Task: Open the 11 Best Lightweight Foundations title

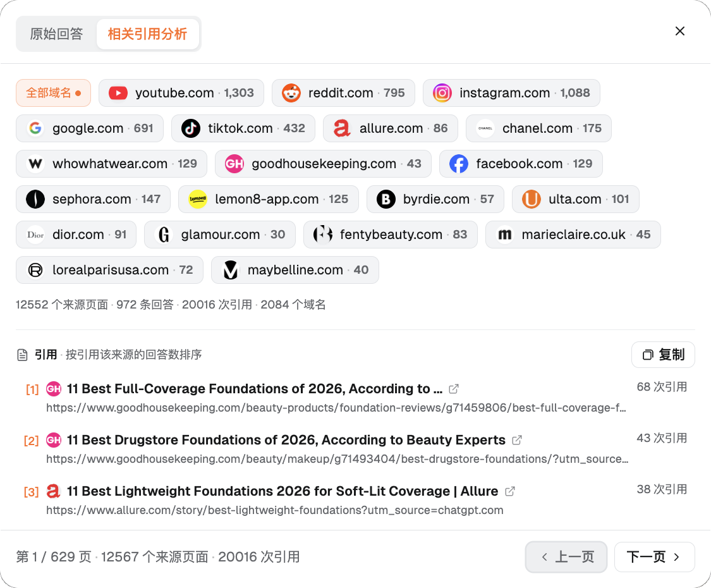Action: tap(283, 491)
